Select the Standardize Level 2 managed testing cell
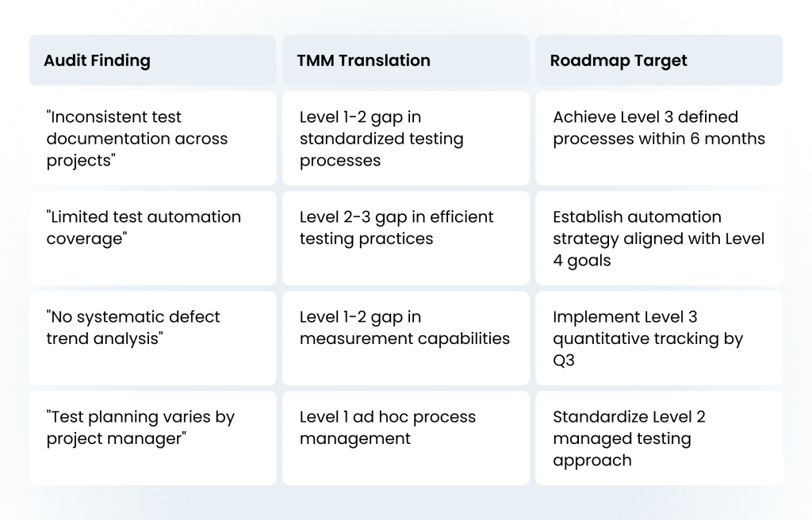The height and width of the screenshot is (520, 812). [659, 438]
